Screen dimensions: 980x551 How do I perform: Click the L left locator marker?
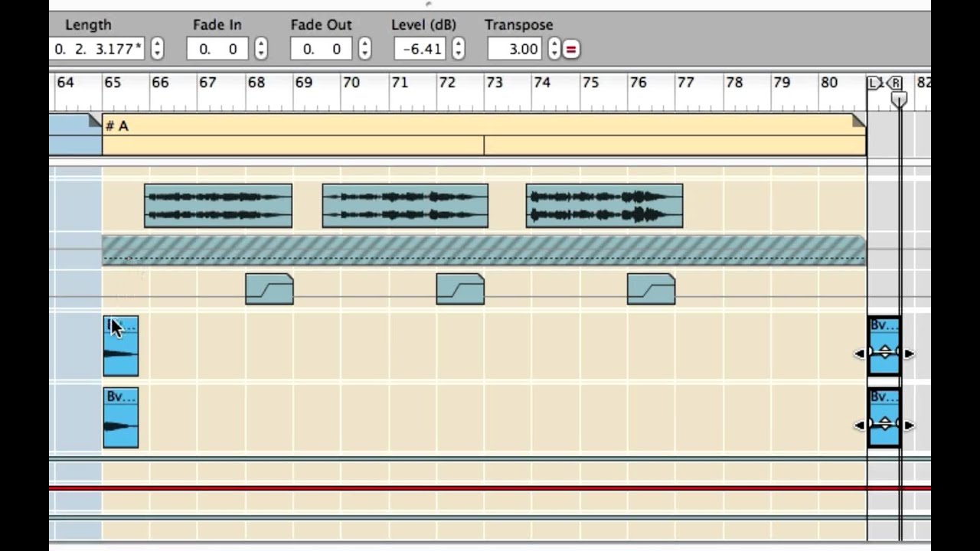tap(875, 83)
